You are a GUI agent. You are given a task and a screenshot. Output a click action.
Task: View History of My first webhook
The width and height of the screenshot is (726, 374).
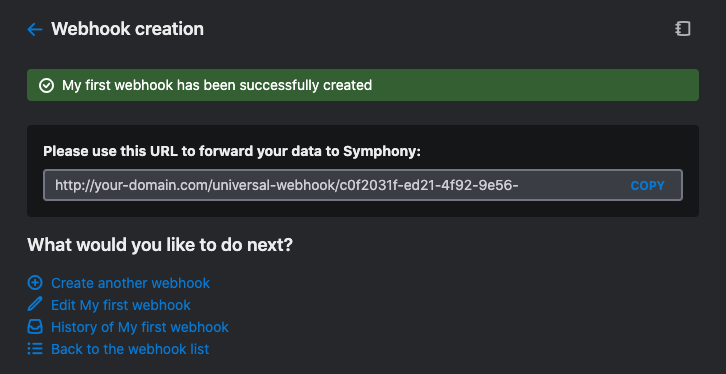140,327
